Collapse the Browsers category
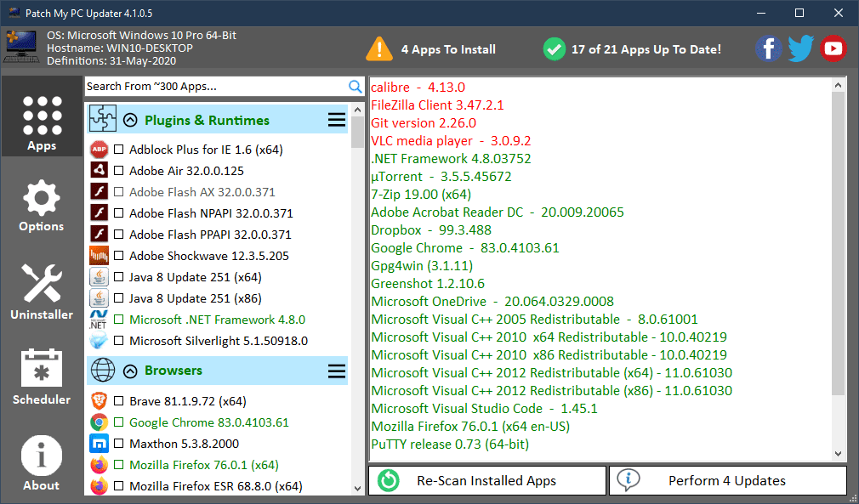The height and width of the screenshot is (504, 859). pos(130,371)
